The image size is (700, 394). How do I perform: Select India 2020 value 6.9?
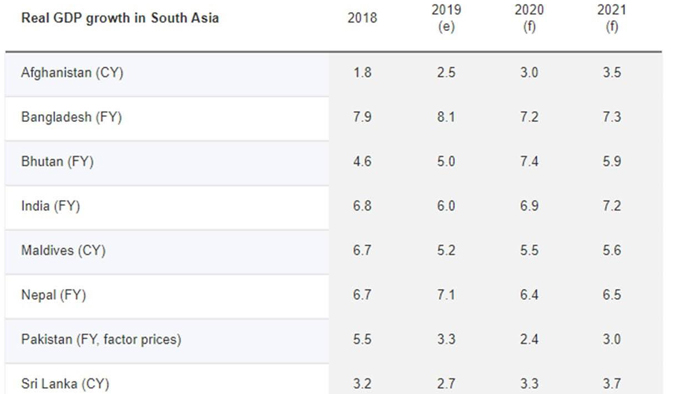pyautogui.click(x=529, y=206)
